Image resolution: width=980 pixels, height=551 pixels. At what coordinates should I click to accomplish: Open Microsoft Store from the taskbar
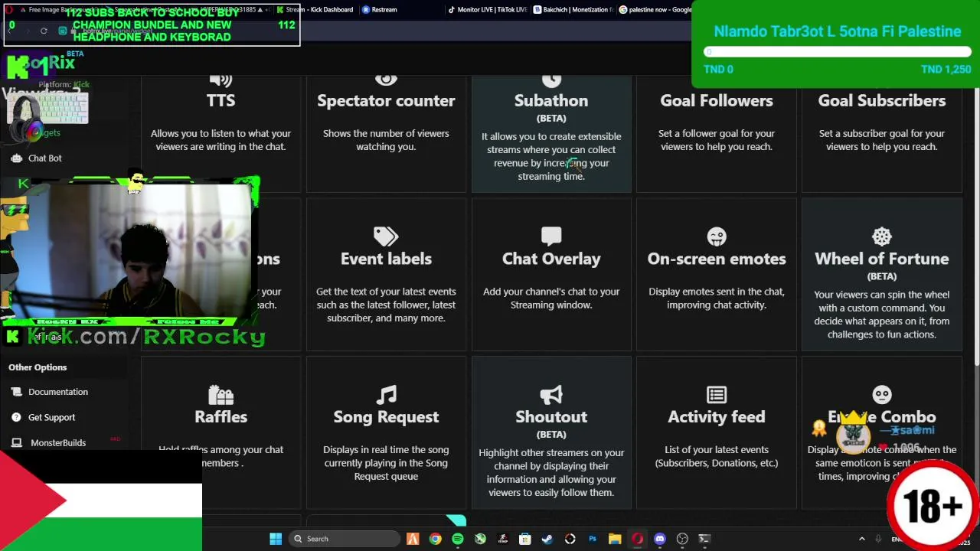coord(525,539)
